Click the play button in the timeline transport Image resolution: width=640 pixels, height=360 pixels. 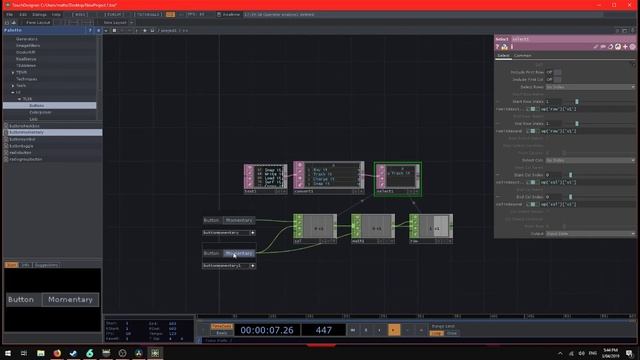point(394,330)
